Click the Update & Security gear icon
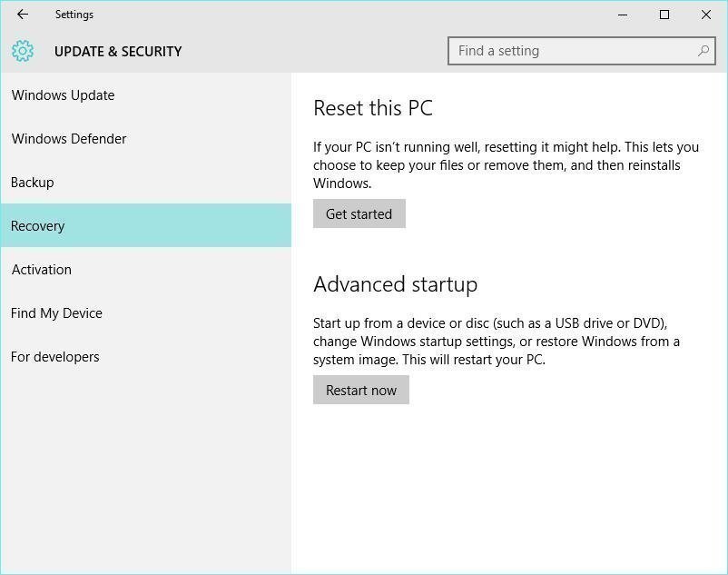 point(23,51)
